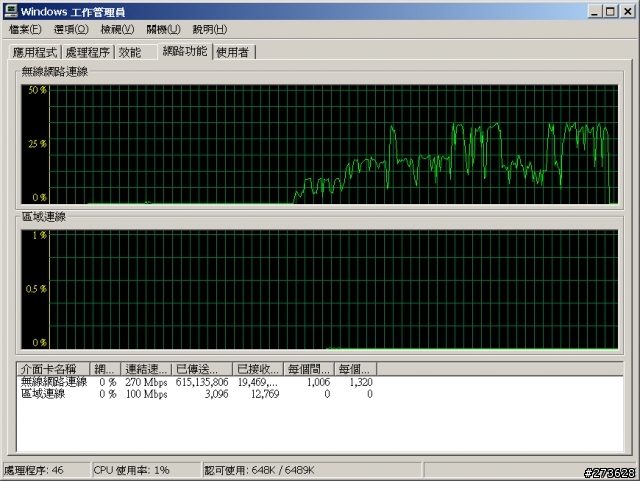Sort by 每個間... column header
The height and width of the screenshot is (481, 640).
pos(309,369)
